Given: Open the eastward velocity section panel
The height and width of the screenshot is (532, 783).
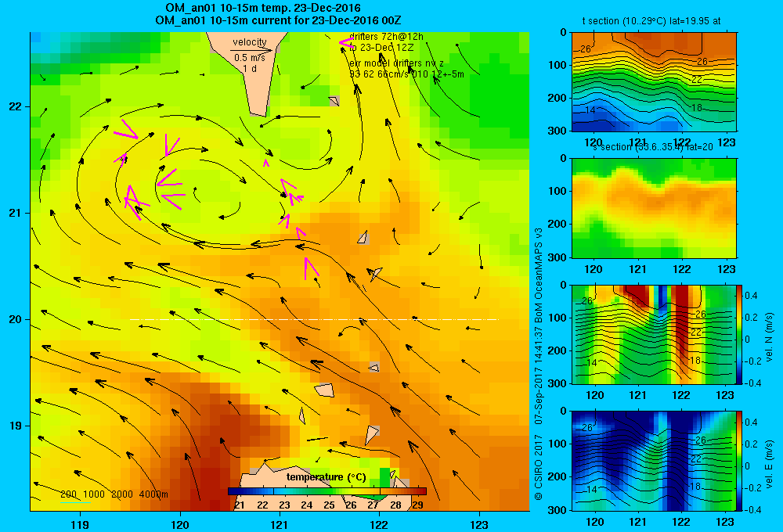Looking at the screenshot, I should click(654, 461).
